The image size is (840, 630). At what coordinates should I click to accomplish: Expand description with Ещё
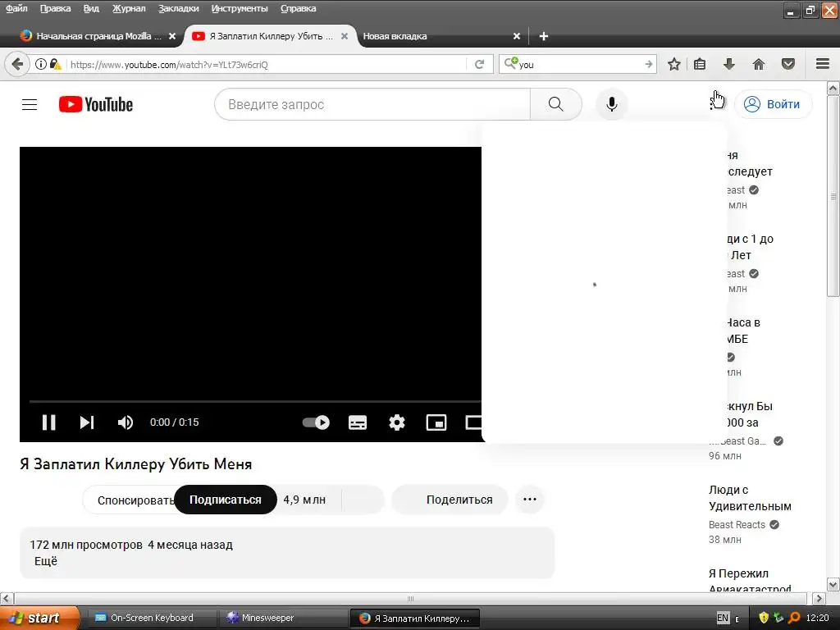point(46,561)
